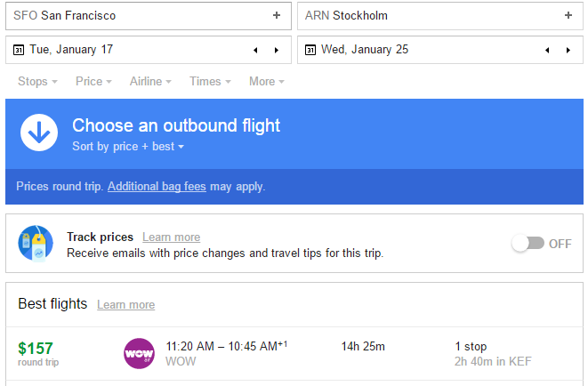Click the price tag Track prices icon
Viewport: 588px width, 386px height.
(x=36, y=243)
